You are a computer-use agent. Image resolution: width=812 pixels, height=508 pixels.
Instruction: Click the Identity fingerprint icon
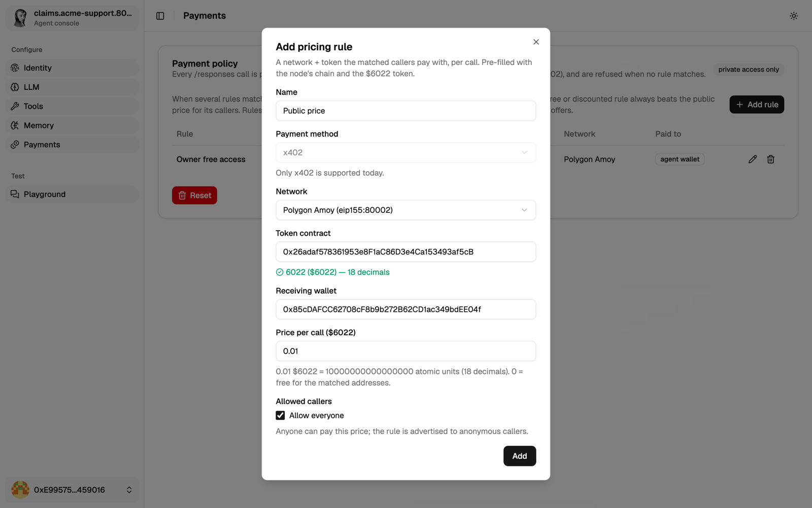[15, 68]
